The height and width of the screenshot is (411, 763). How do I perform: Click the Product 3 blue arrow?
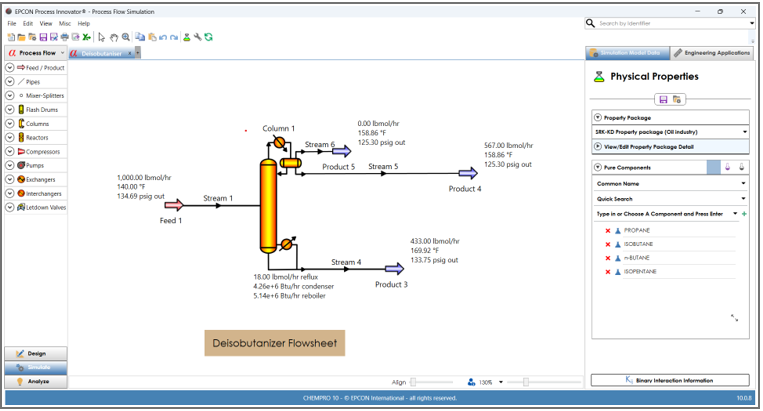[395, 268]
